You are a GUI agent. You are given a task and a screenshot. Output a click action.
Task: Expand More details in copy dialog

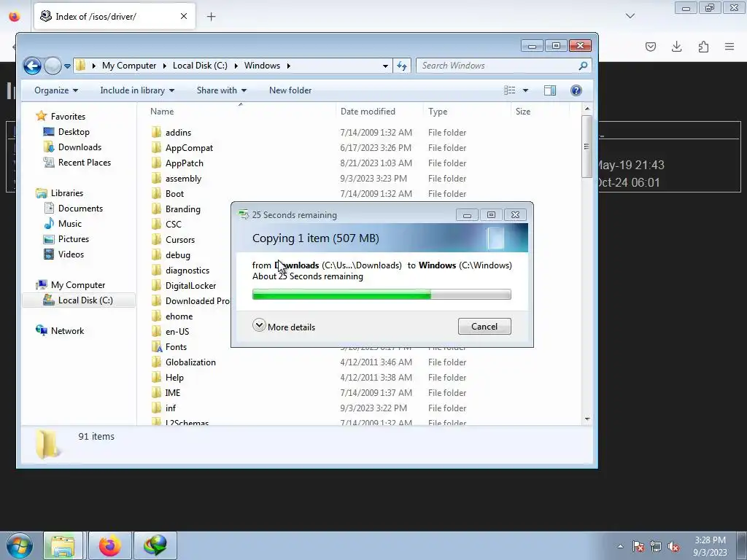pos(284,327)
